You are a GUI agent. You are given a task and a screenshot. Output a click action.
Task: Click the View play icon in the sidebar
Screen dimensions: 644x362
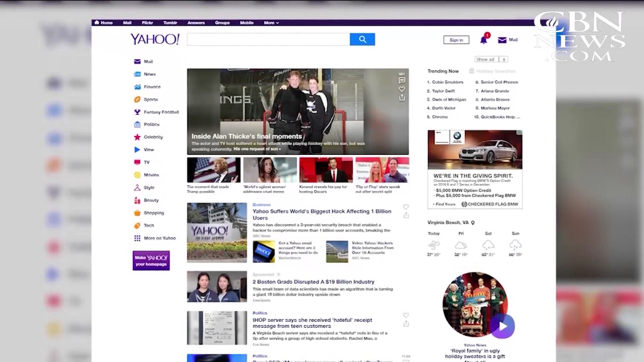(137, 149)
